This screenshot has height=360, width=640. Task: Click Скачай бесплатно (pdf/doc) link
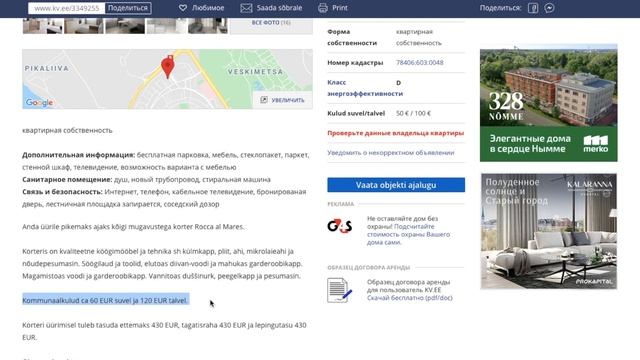click(409, 298)
